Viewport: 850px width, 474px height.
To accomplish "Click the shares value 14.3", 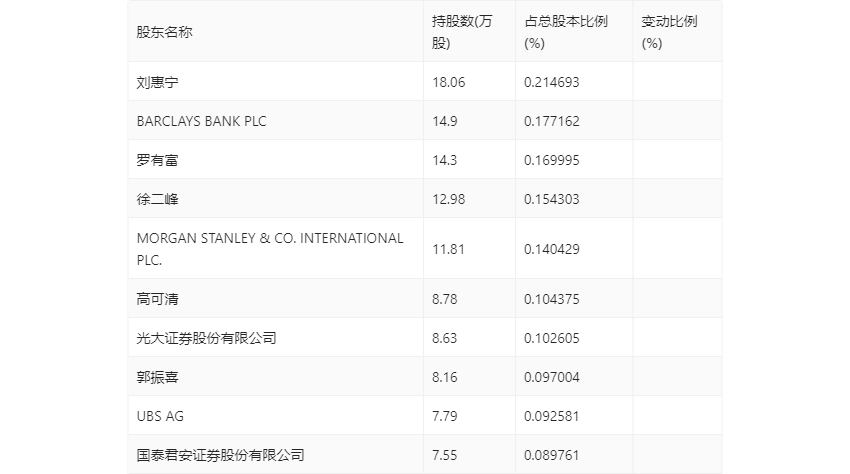I will (x=445, y=160).
